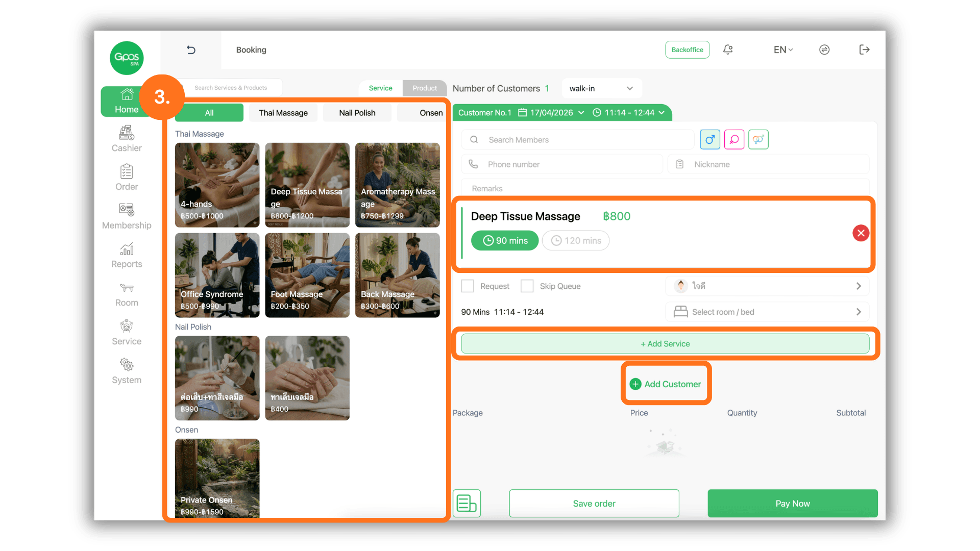Select the Nail Polish category tab
The image size is (980, 551).
pos(357,113)
